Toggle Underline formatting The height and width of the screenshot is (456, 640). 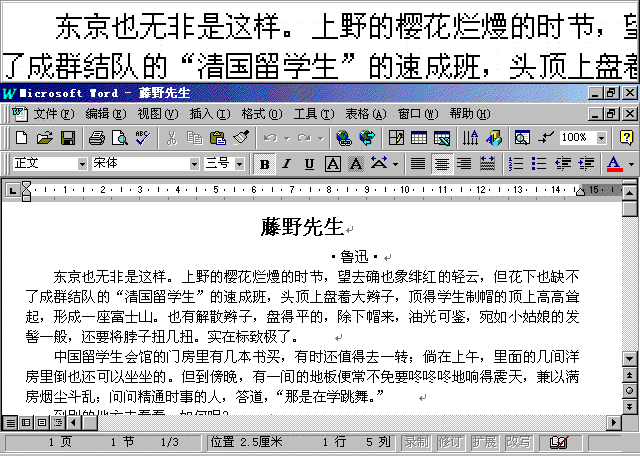click(x=309, y=163)
